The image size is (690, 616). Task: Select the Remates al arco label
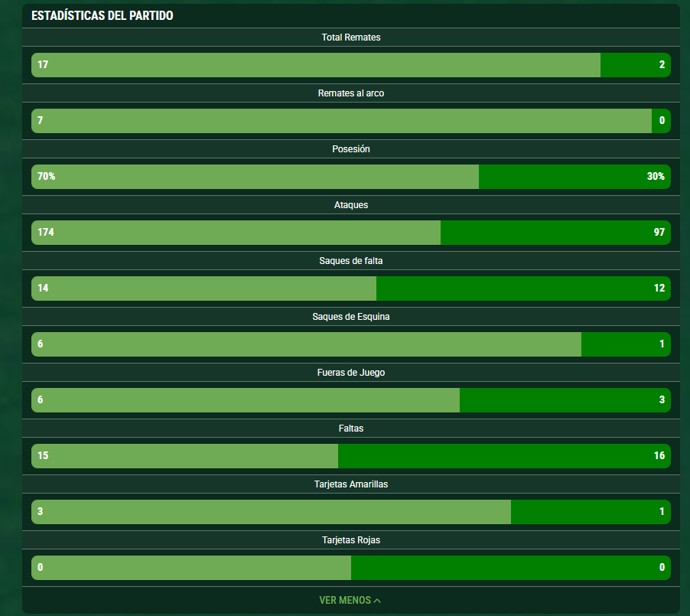point(350,93)
